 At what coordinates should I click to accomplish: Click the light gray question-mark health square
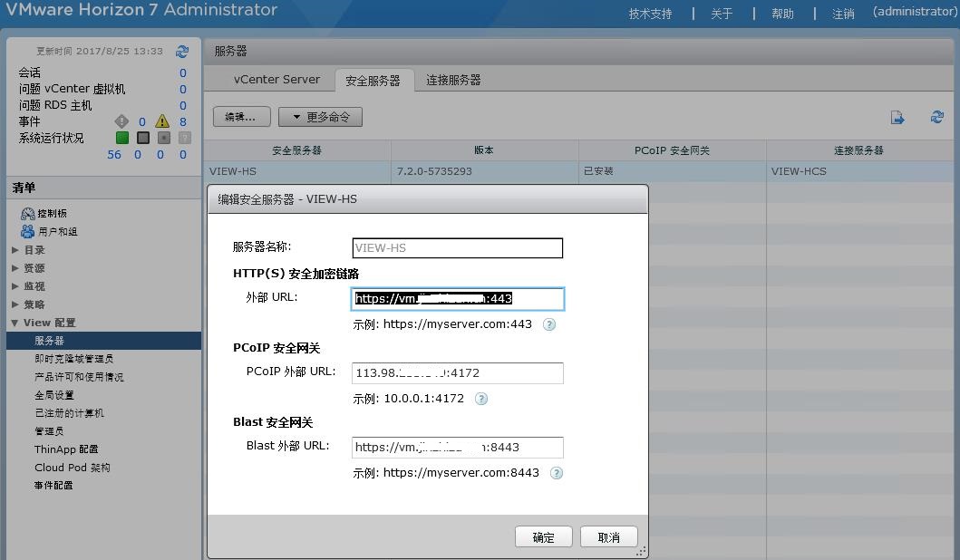point(184,138)
